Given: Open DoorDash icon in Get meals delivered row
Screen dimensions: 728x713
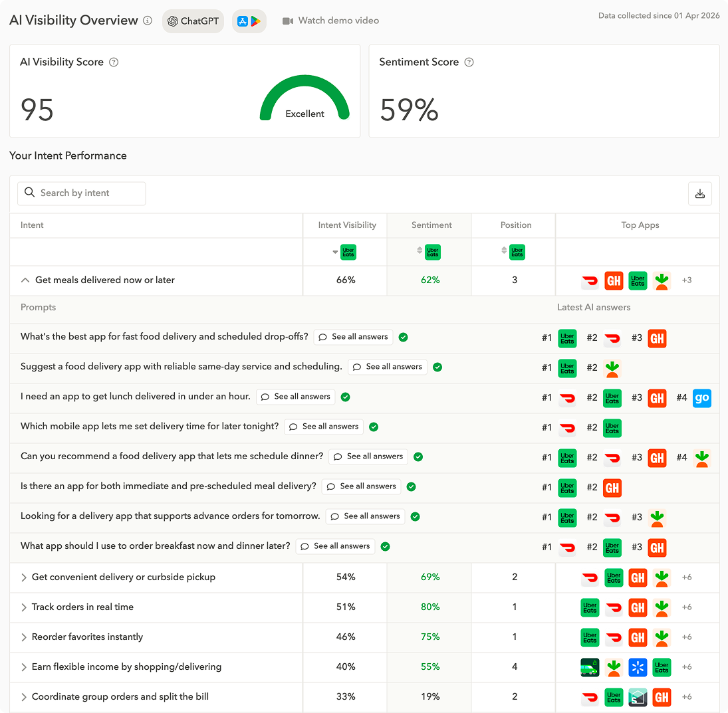Looking at the screenshot, I should pos(590,281).
